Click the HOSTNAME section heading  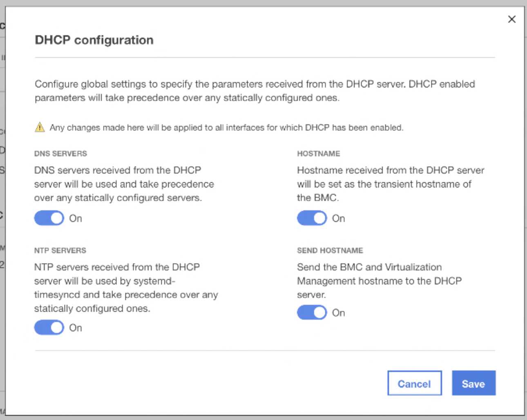[x=318, y=153]
